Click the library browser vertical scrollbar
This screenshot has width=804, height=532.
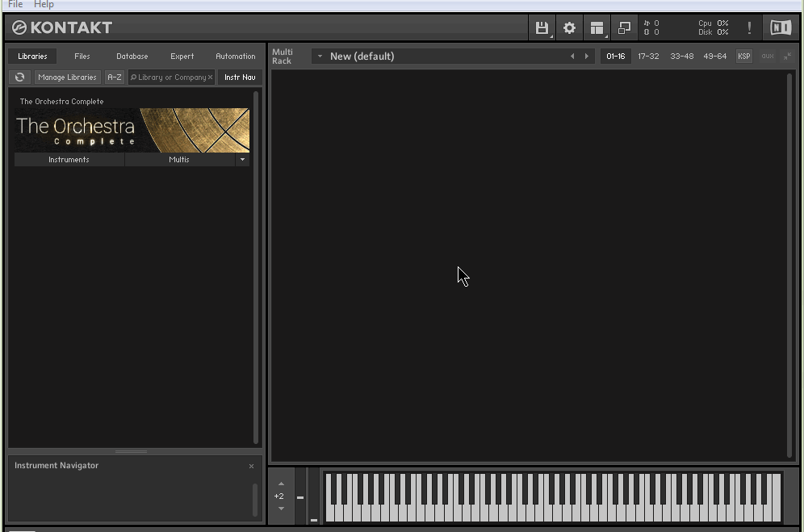pyautogui.click(x=256, y=266)
